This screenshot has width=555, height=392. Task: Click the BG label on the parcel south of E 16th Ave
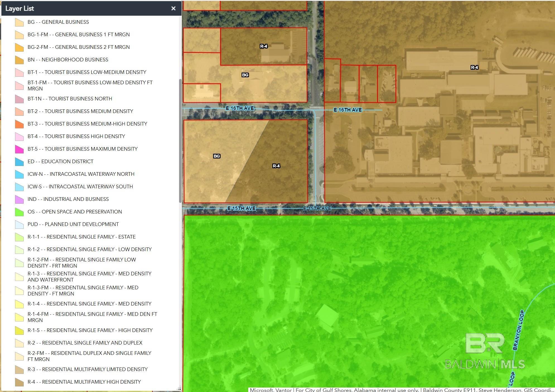coord(217,156)
